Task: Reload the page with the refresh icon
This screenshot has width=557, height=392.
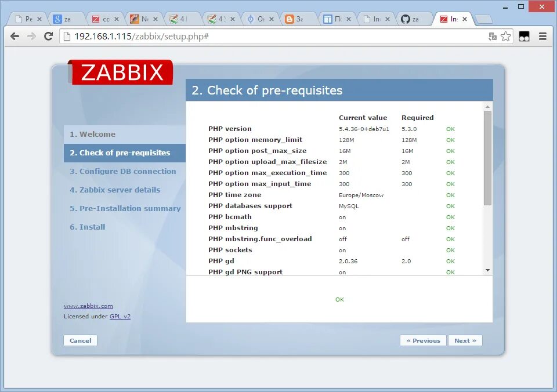Action: pyautogui.click(x=48, y=36)
